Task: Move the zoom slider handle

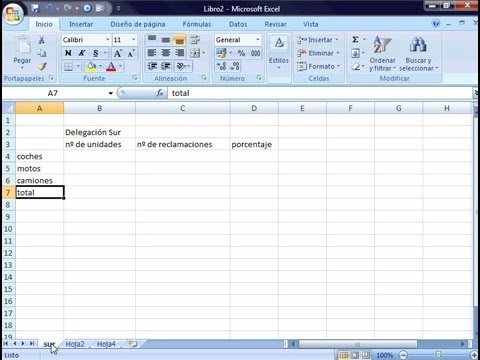Action: point(439,355)
